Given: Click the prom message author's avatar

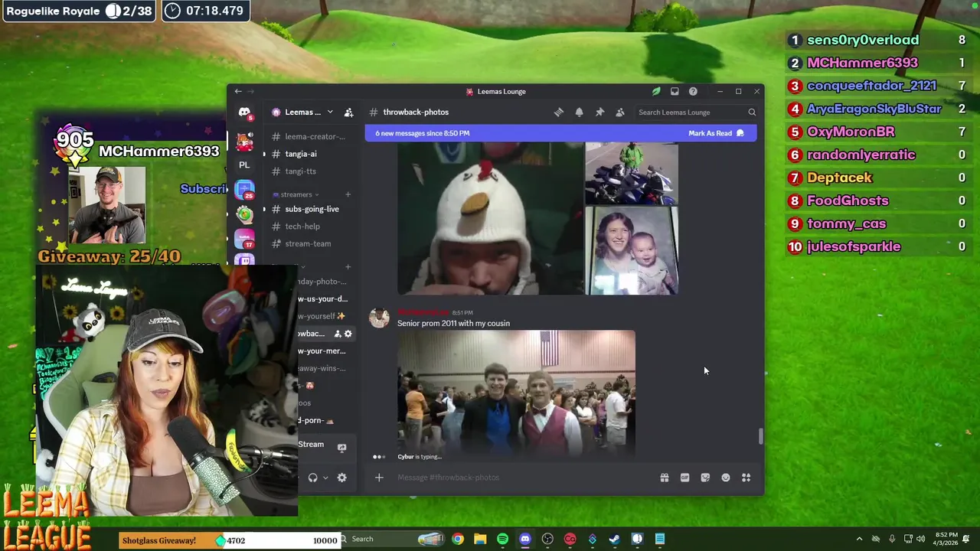Looking at the screenshot, I should 379,318.
